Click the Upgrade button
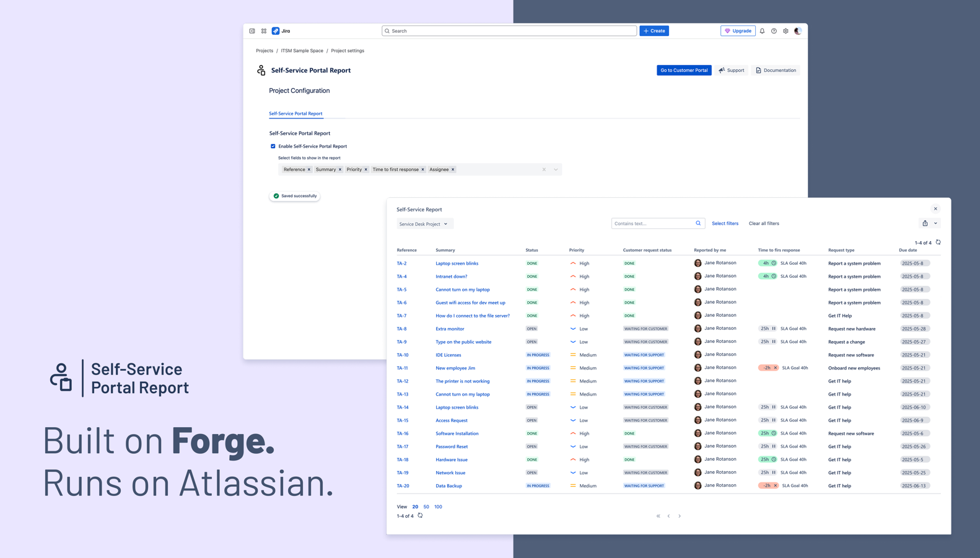The width and height of the screenshot is (980, 558). (x=738, y=31)
